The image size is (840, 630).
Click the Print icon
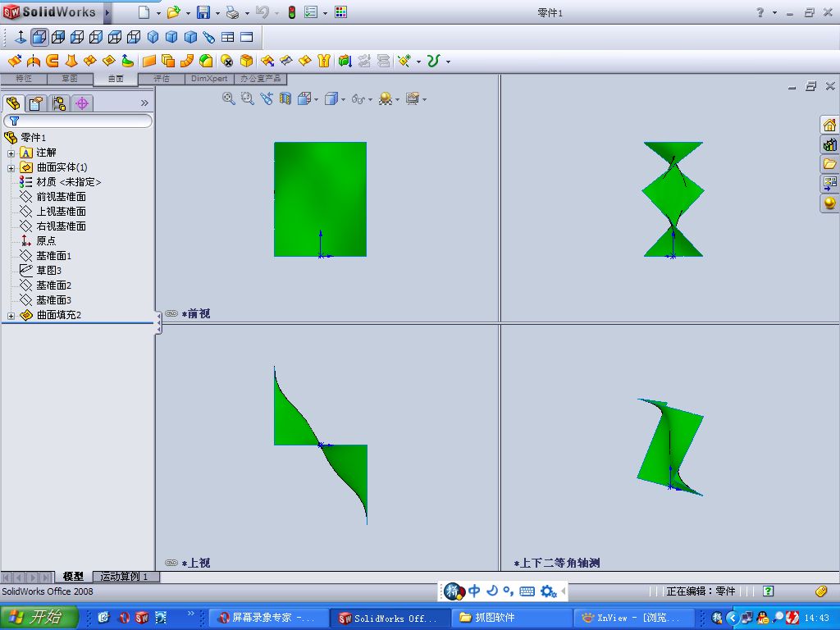pyautogui.click(x=232, y=12)
